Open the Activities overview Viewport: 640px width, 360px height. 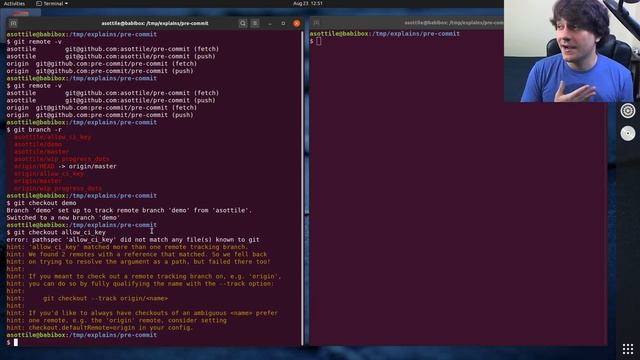pos(14,3)
